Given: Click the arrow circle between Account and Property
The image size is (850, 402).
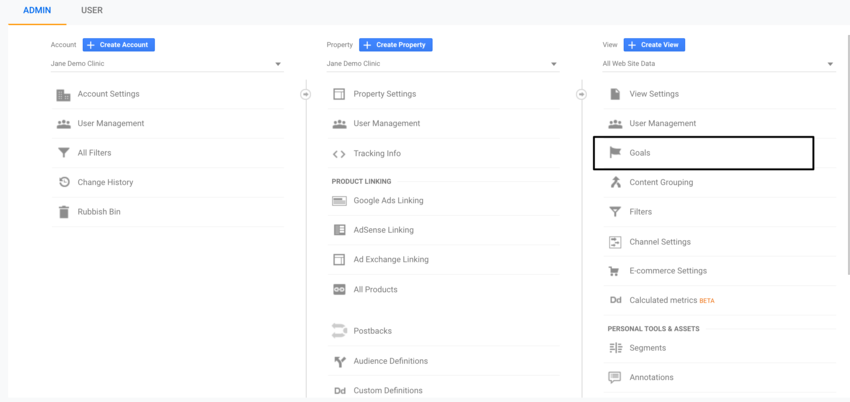Looking at the screenshot, I should click(x=305, y=94).
